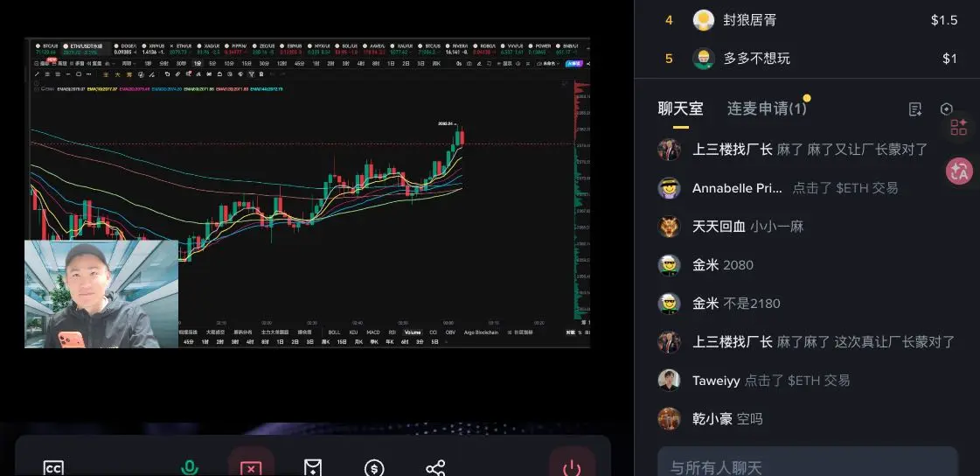
Task: Click the 封狼居胥 name in the ranking
Action: (749, 20)
